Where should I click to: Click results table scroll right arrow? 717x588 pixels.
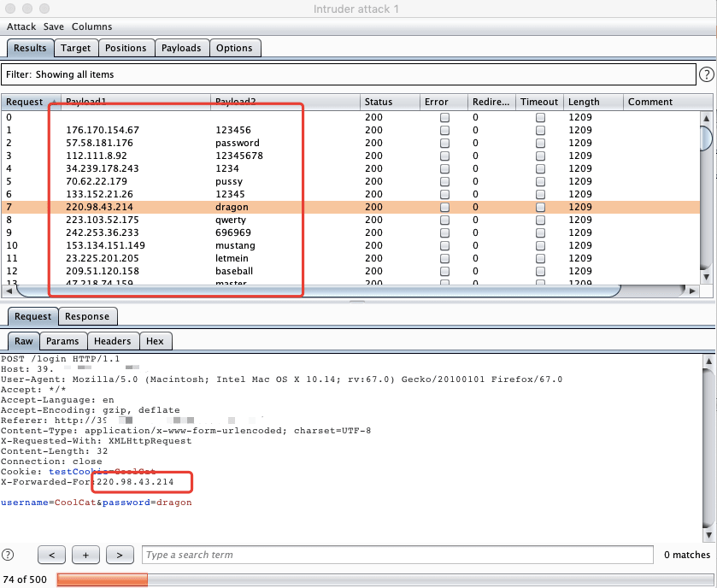click(692, 291)
